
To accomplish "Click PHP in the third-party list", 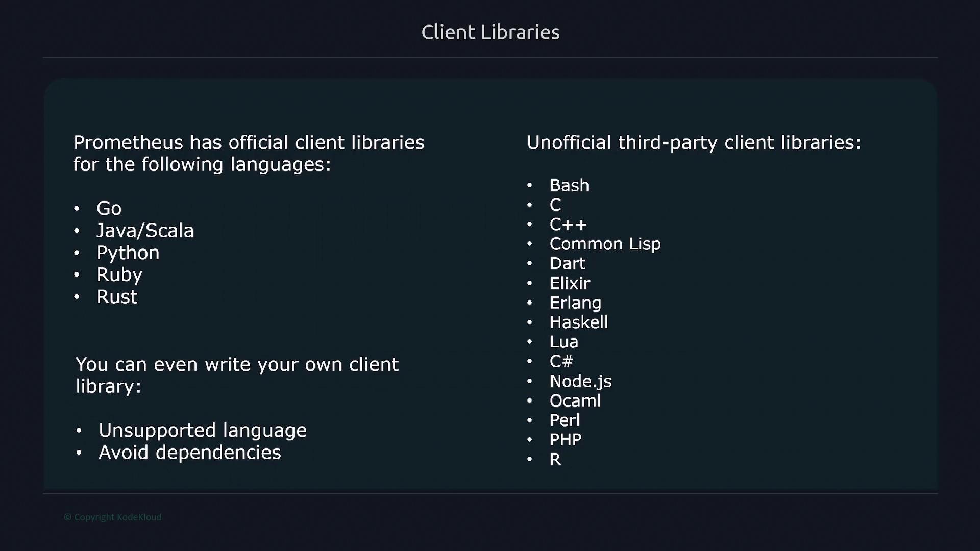I will [x=565, y=440].
